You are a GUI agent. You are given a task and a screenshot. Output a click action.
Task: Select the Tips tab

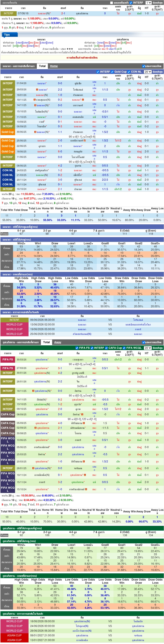(x=10, y=35)
